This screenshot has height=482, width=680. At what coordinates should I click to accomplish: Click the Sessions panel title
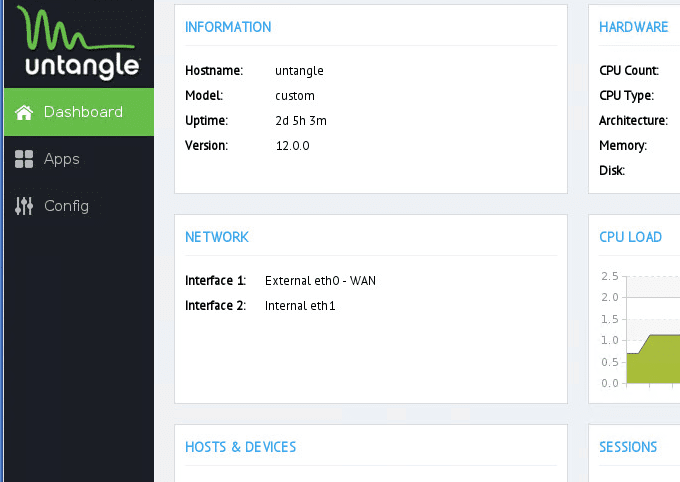point(628,447)
